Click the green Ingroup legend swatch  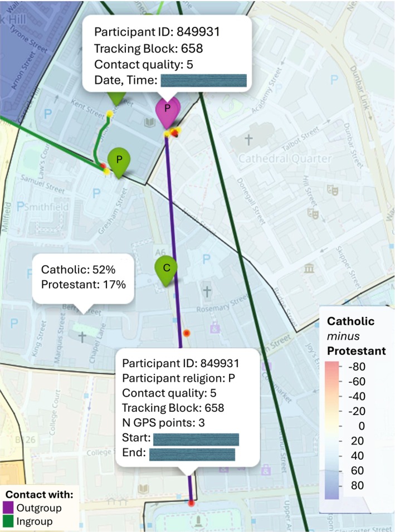(8, 521)
